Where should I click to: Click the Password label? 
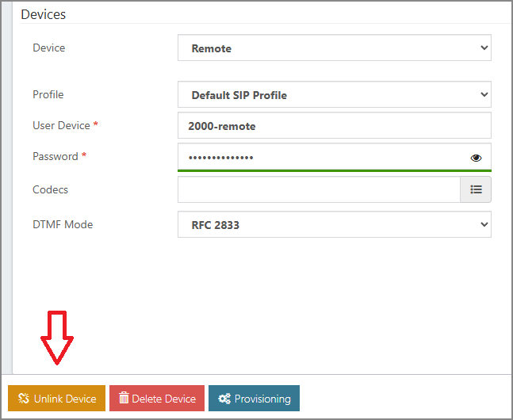(x=56, y=156)
